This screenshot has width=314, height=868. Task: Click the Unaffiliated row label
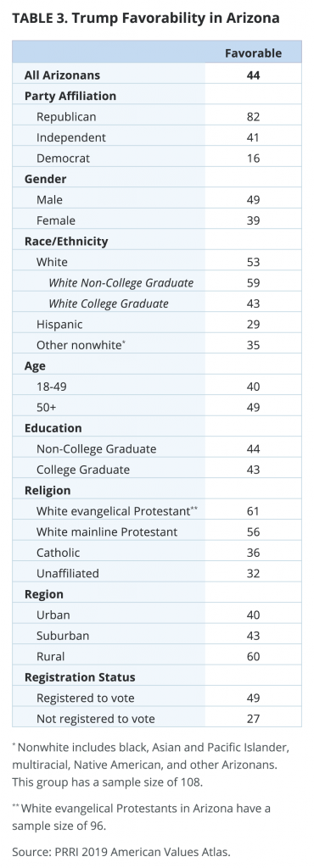[68, 574]
